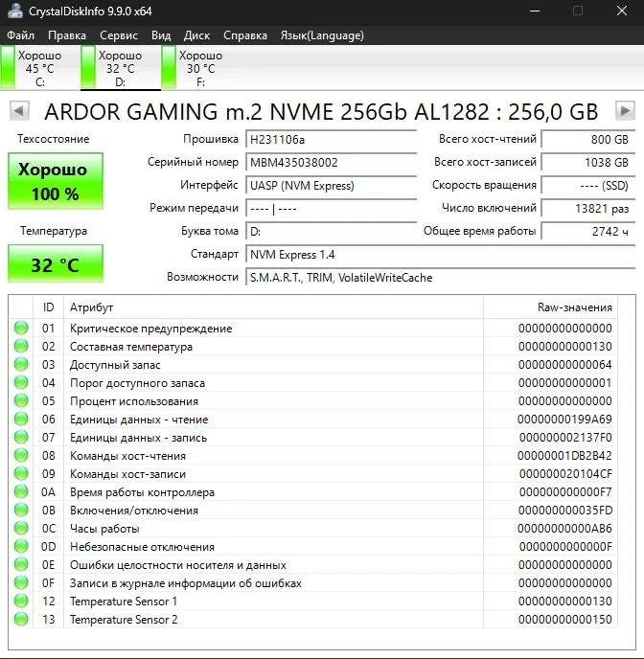Click status icon for Составная температура row

point(21,346)
